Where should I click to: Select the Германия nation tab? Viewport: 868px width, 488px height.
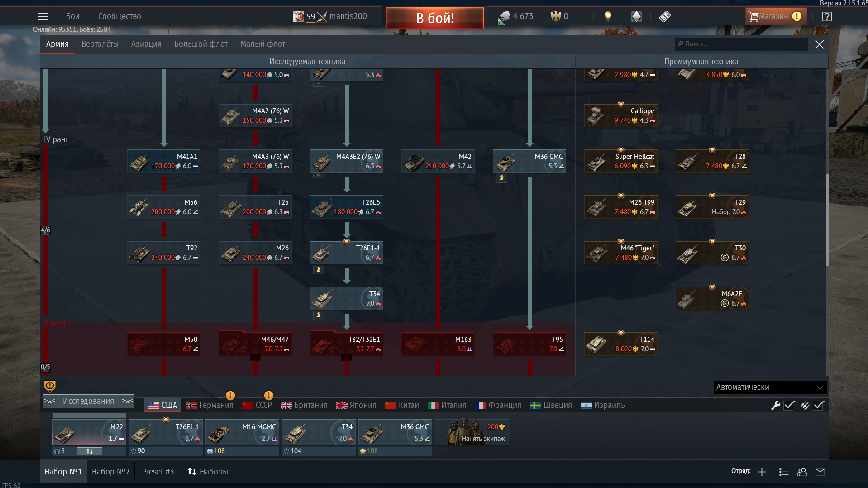[210, 405]
